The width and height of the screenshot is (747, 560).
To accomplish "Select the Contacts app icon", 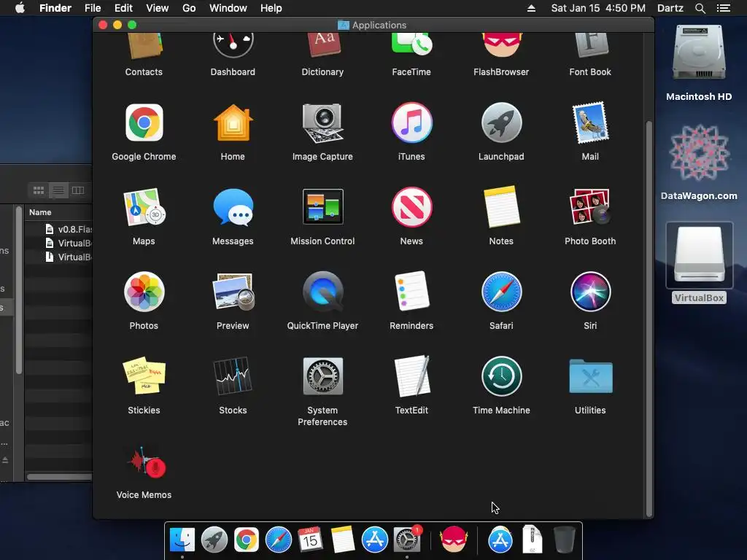I will coord(144,46).
